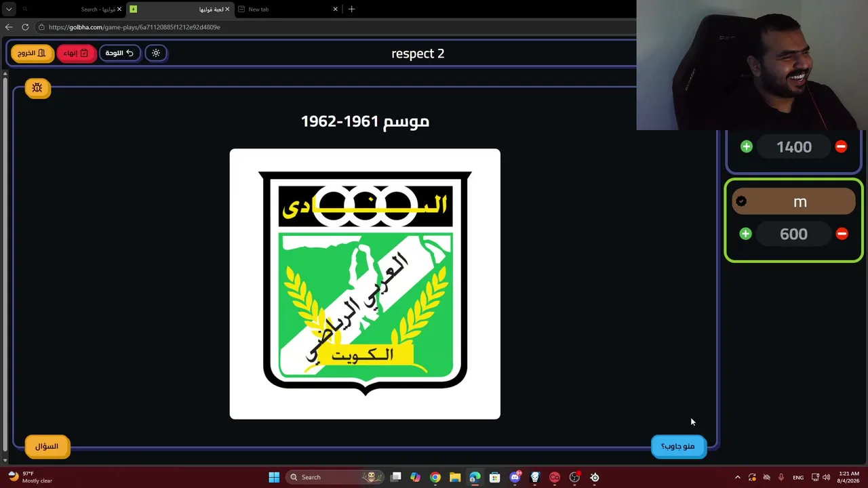Close the New tab tab

point(335,9)
